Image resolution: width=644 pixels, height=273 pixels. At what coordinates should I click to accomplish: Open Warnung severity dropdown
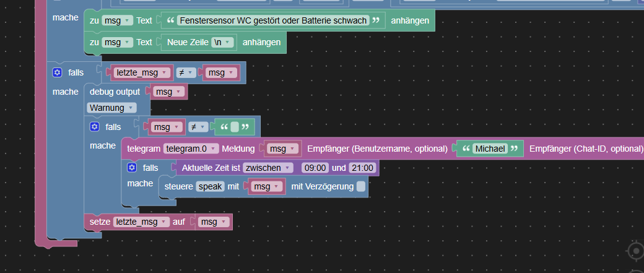coord(111,108)
